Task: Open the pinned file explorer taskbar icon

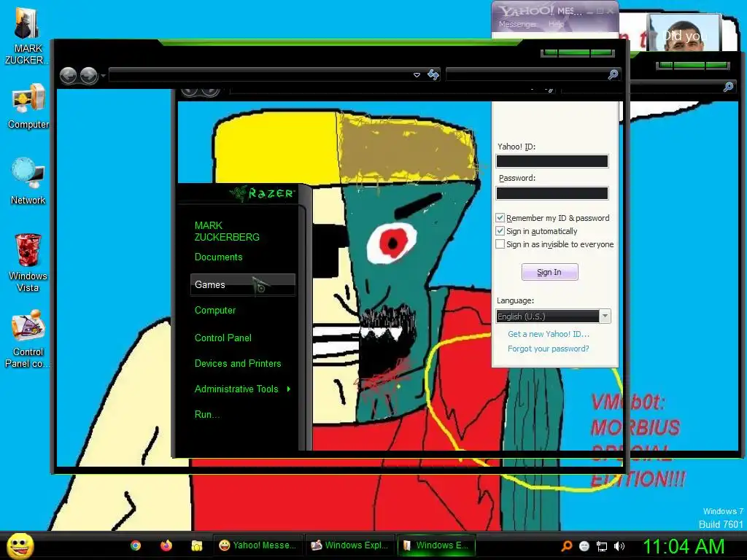Action: (x=196, y=545)
